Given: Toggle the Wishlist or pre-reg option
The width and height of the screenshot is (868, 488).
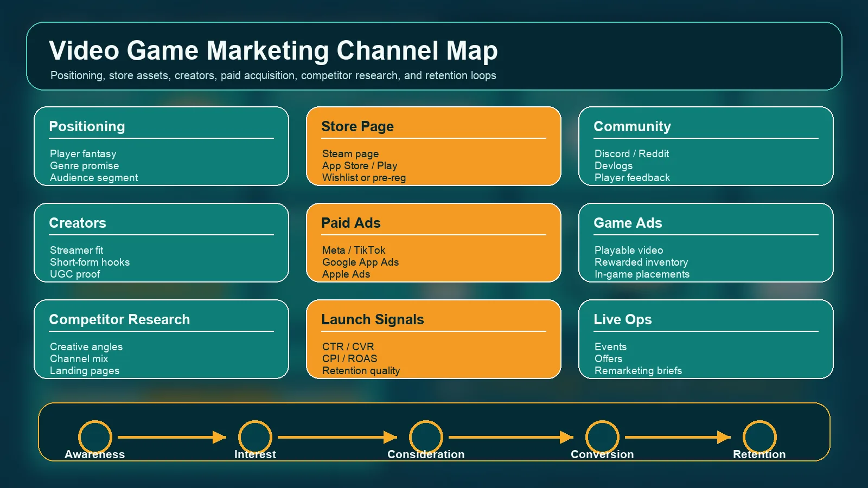Looking at the screenshot, I should pos(364,177).
